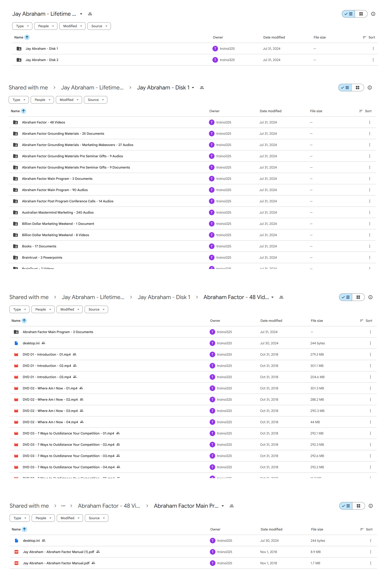
Task: Click shared-people icon beside Jay Abraham - Lifetime title
Action: [90, 14]
